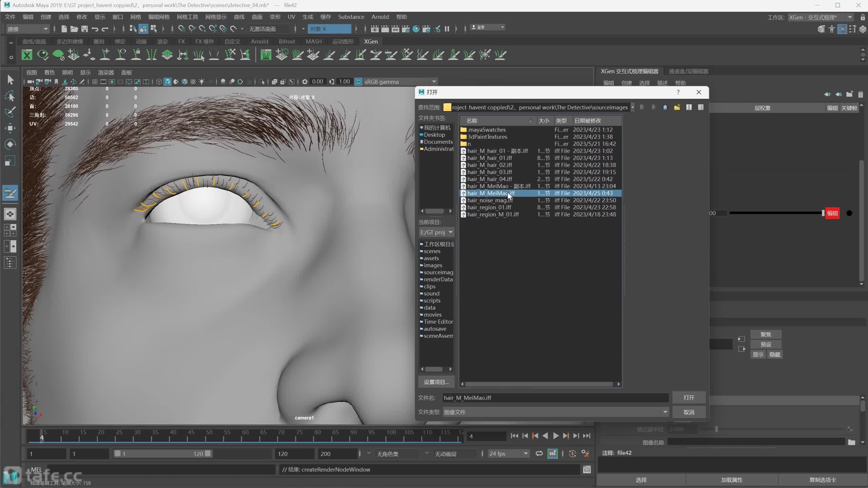
Task: Toggle loop playback button
Action: (539, 453)
